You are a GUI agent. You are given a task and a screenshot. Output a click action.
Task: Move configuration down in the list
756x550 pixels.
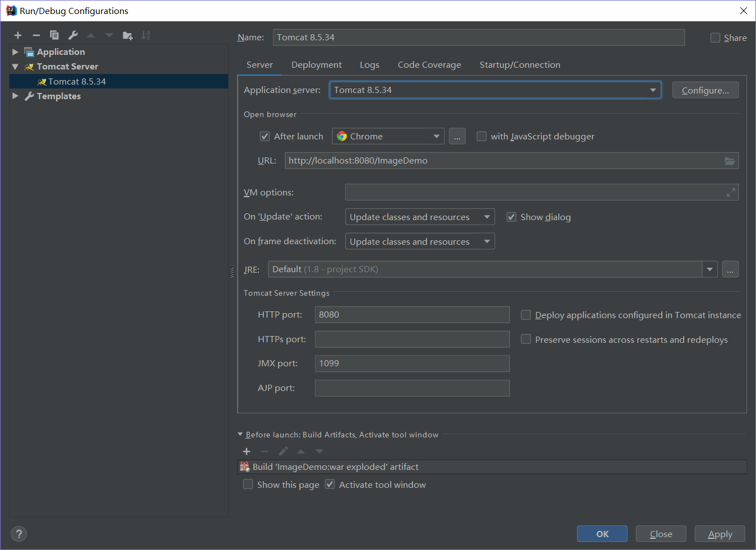pyautogui.click(x=109, y=35)
